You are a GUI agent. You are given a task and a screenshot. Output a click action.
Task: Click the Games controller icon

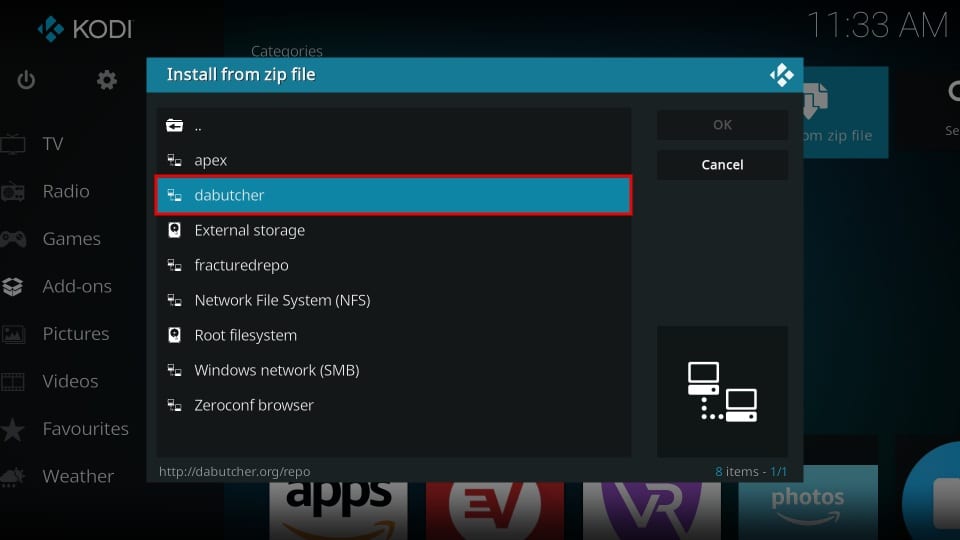(x=13, y=239)
